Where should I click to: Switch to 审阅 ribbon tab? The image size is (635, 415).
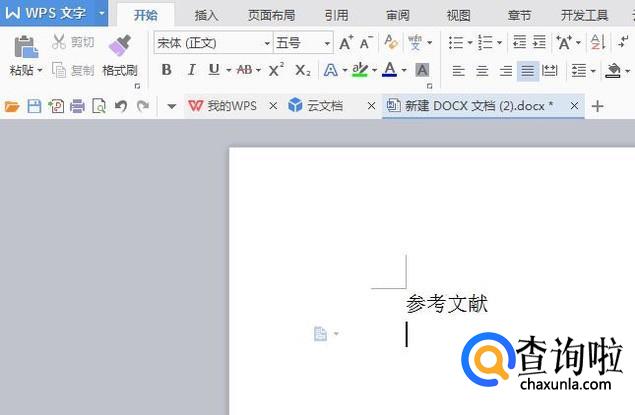click(x=398, y=15)
